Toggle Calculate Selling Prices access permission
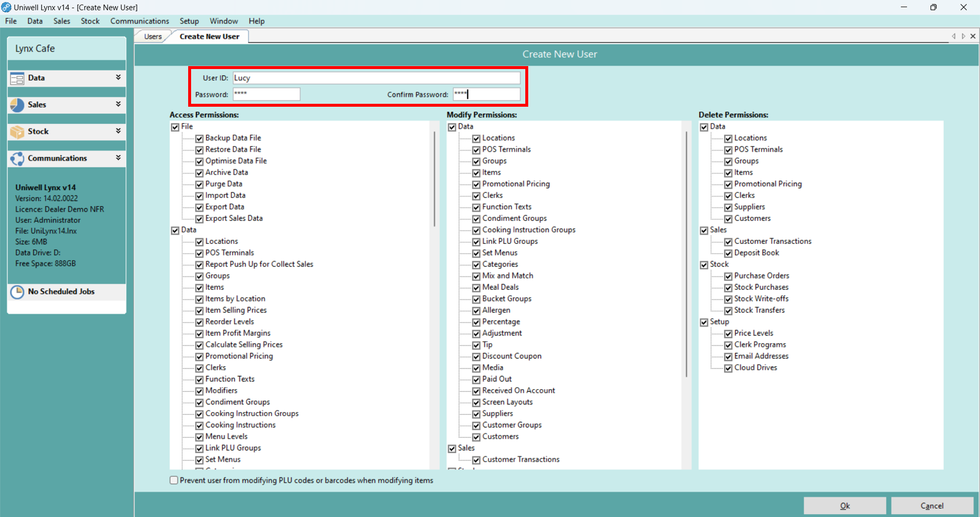The width and height of the screenshot is (980, 517). 199,345
